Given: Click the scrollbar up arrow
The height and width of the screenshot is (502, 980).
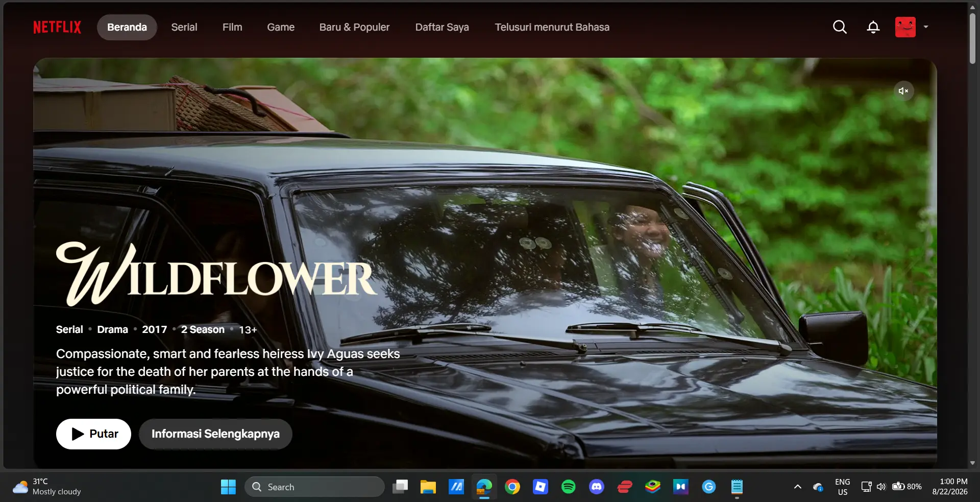Looking at the screenshot, I should coord(972,7).
